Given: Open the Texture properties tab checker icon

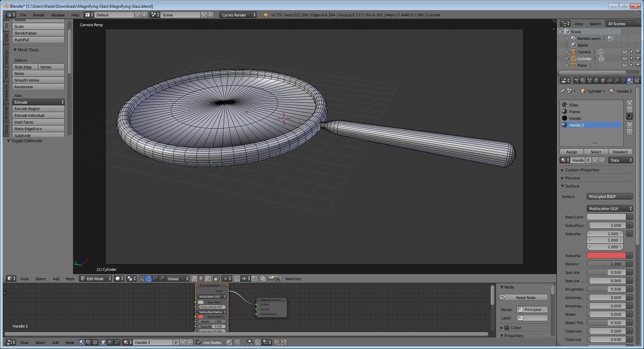Looking at the screenshot, I should [x=637, y=81].
